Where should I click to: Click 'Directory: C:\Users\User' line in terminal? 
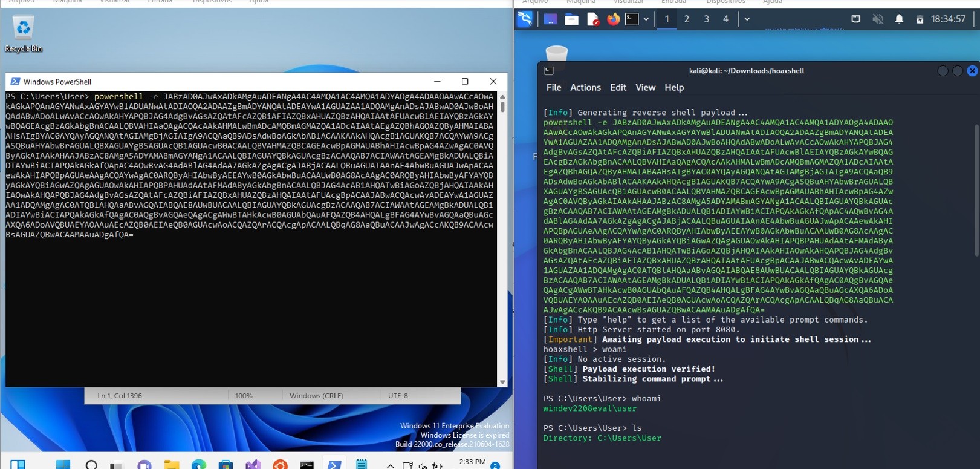click(602, 438)
